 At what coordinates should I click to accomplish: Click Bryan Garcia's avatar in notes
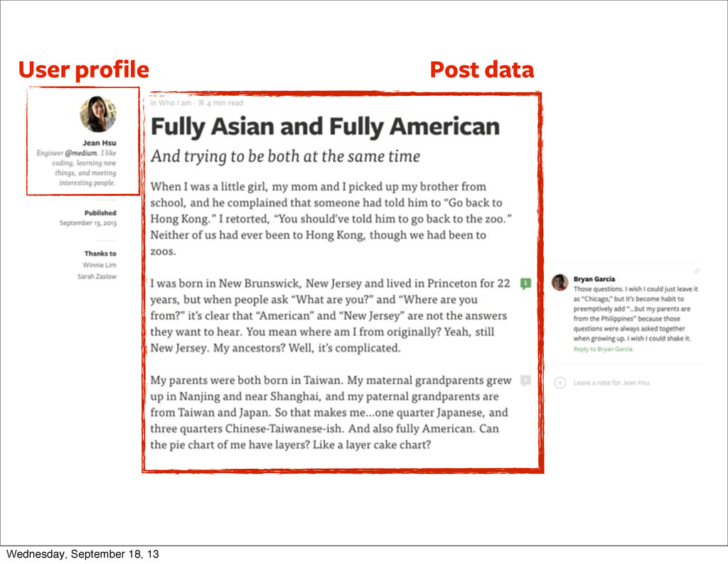(560, 282)
